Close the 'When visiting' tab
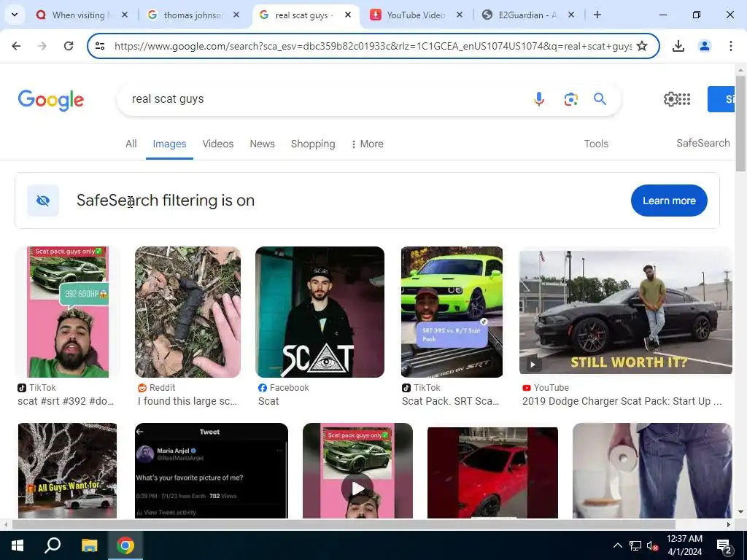The height and width of the screenshot is (560, 747). [124, 15]
